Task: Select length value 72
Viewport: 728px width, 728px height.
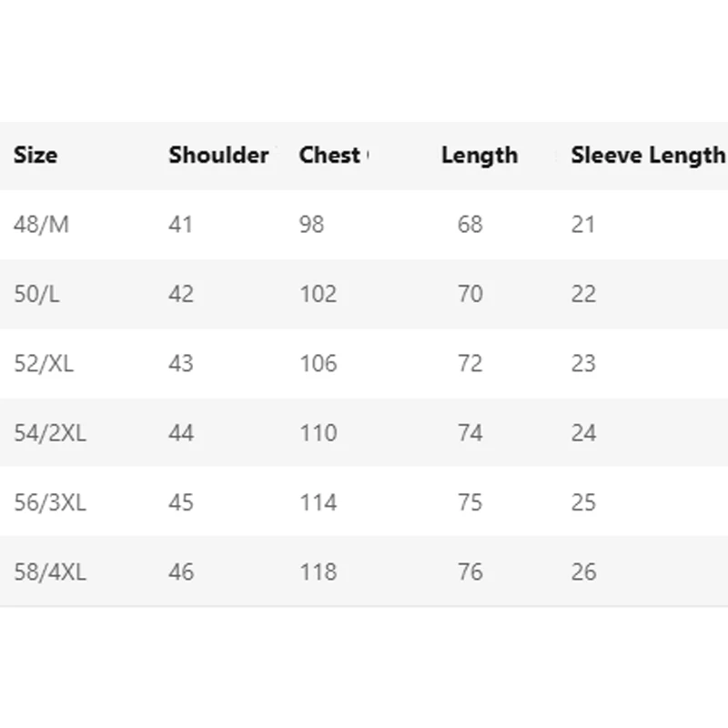Action: pyautogui.click(x=470, y=363)
